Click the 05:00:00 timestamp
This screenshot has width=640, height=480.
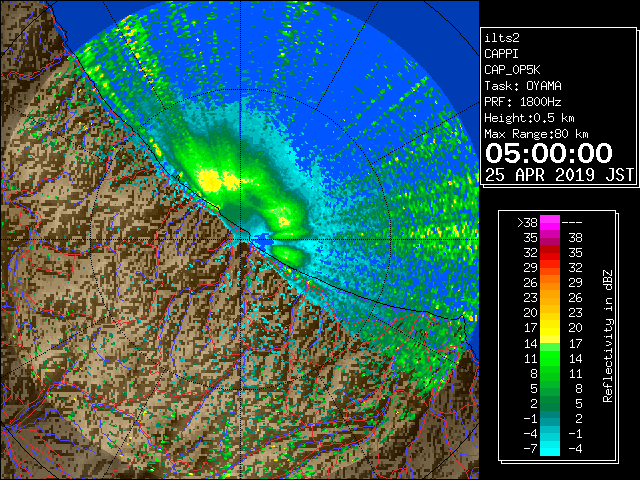click(x=549, y=153)
